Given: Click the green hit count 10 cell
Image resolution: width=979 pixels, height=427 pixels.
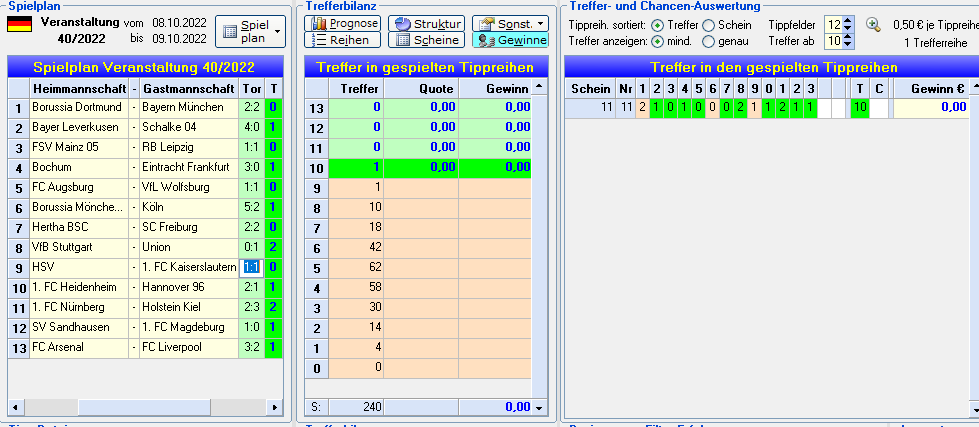Looking at the screenshot, I should [860, 107].
